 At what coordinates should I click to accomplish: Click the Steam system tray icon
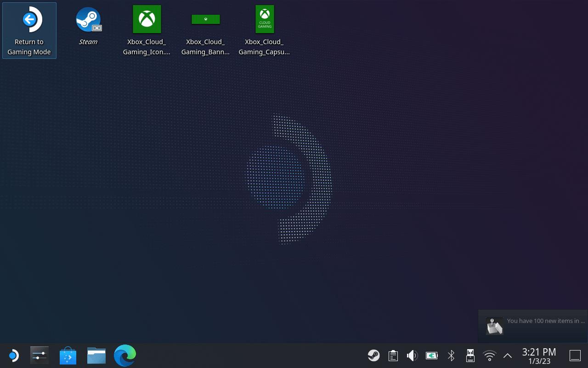[373, 356]
